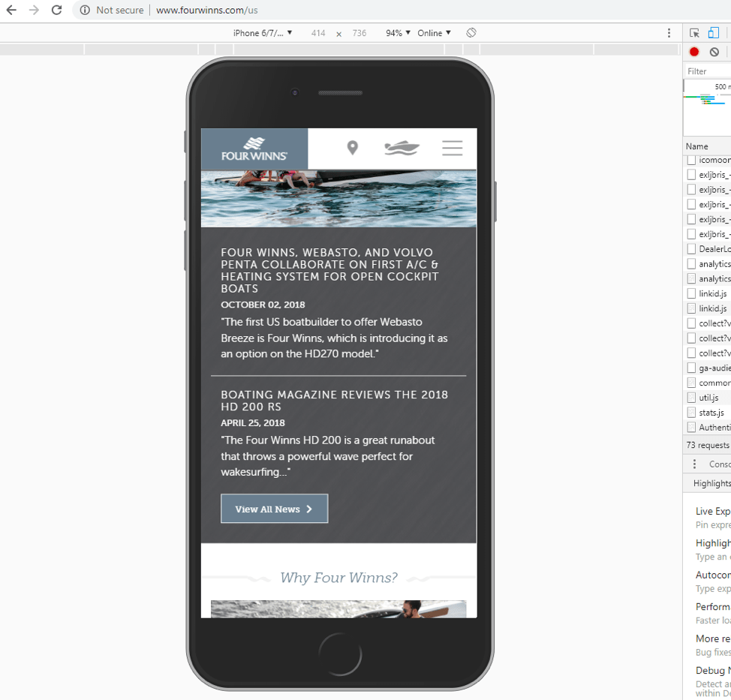Reload the page with the refresh icon
This screenshot has width=731, height=700.
pos(56,10)
